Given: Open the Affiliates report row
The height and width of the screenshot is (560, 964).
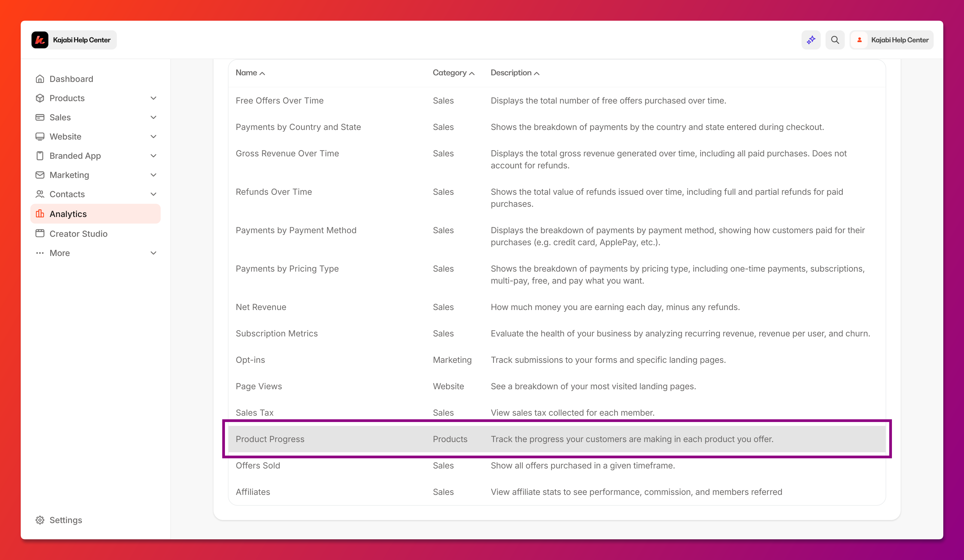Looking at the screenshot, I should click(x=253, y=492).
